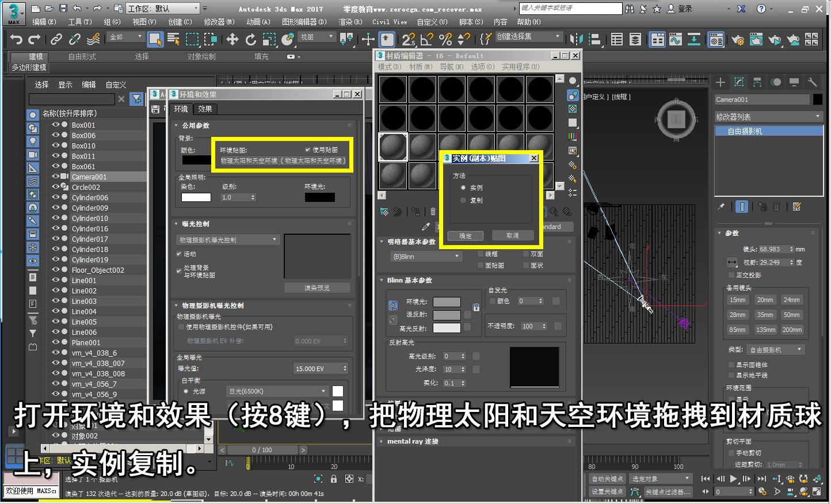Click Backlight icon in Material Editor
Screen dimensions: 831x504
(573, 94)
